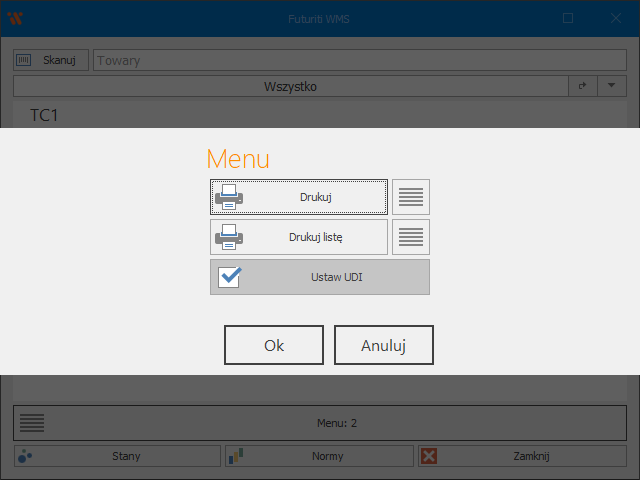Viewport: 640px width, 480px height.
Task: Click the Skanuj barcode scan button
Action: (x=51, y=60)
